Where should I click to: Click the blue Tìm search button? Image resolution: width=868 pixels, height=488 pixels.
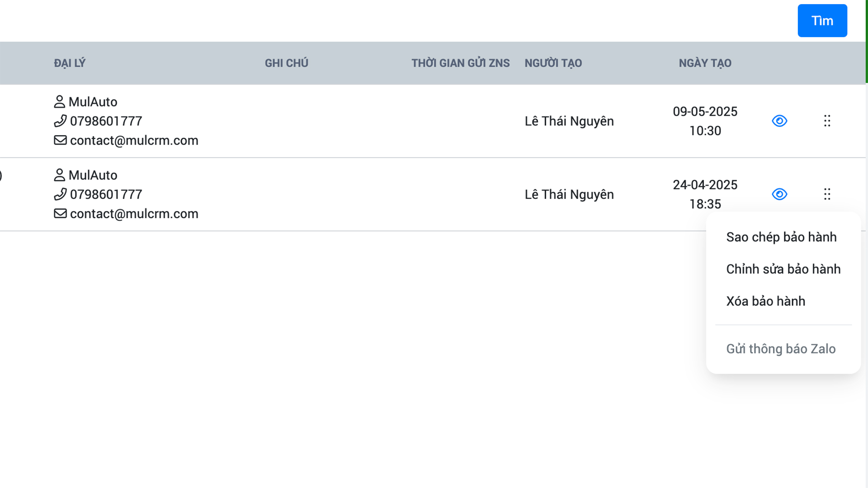[x=822, y=21]
